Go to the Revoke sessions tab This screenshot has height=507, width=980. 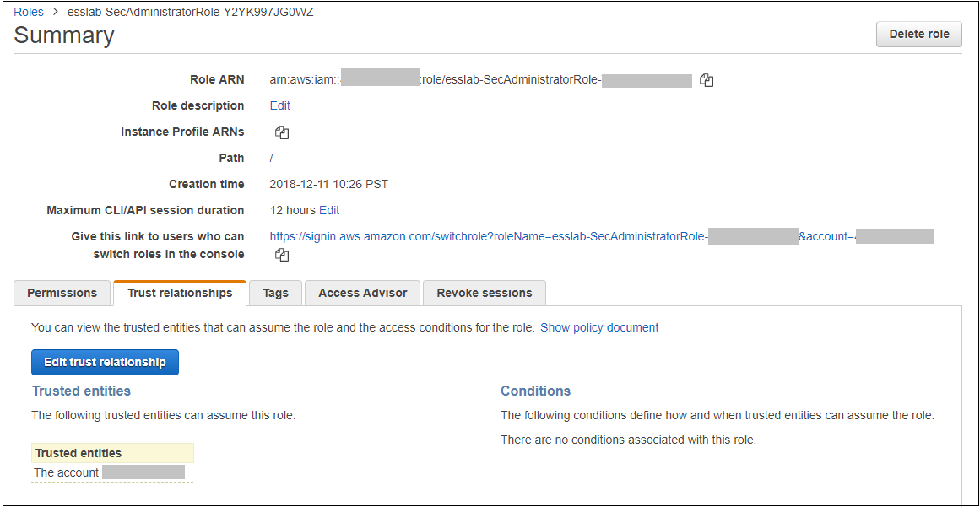(484, 293)
